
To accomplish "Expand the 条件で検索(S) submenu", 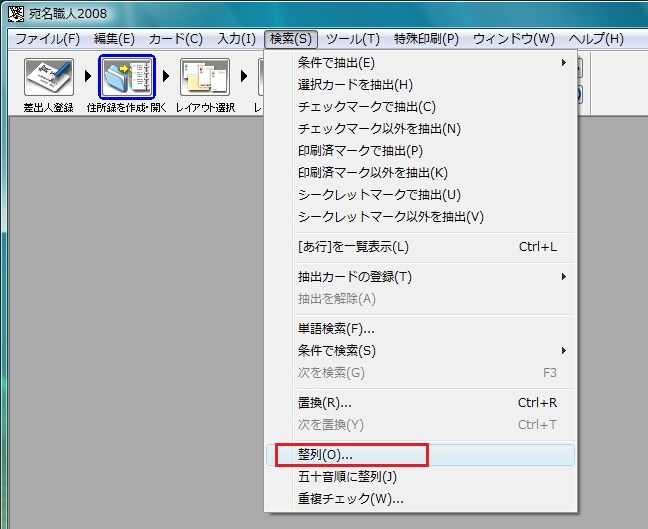I will (420, 350).
